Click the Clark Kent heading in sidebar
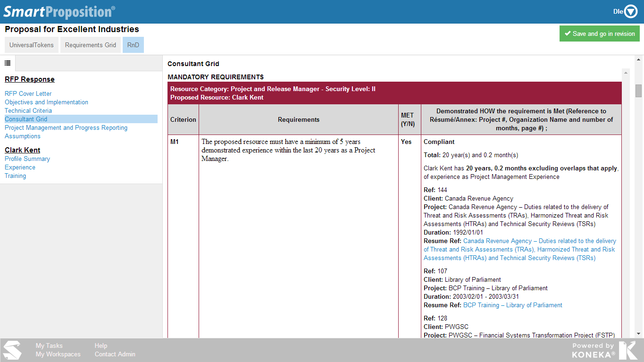Viewport: 644px width, 362px height. 23,150
